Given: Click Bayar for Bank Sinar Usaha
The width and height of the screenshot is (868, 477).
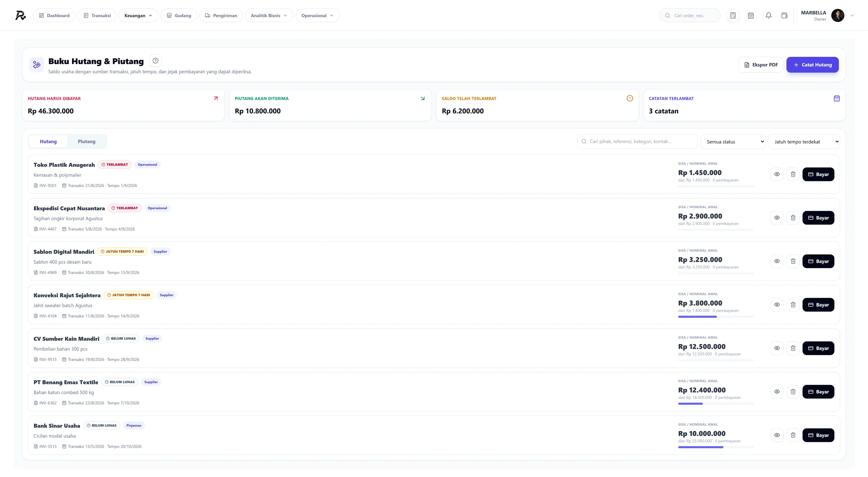Looking at the screenshot, I should tap(818, 435).
